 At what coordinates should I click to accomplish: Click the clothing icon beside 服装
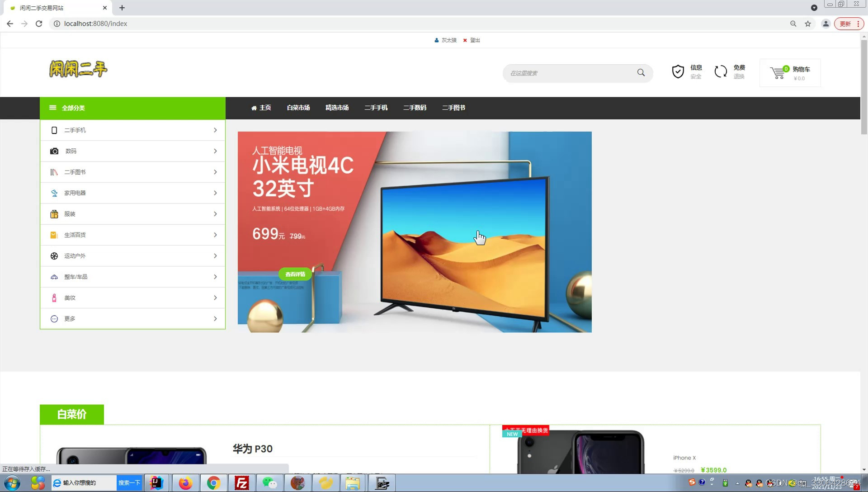54,214
